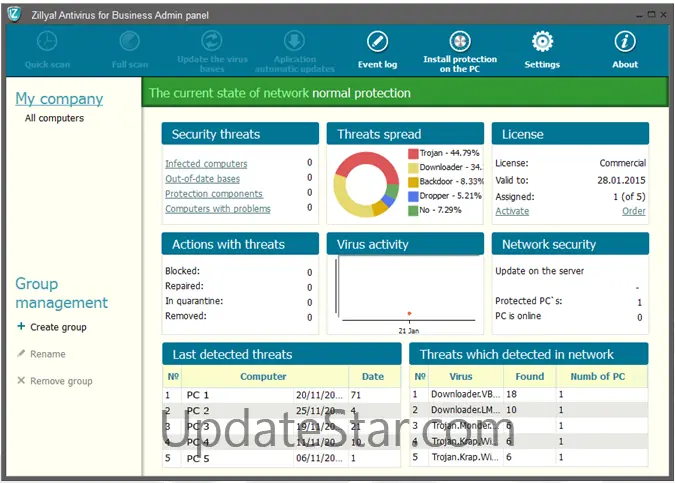Click the threats spread donut chart
Screen dimensions: 675x483
pyautogui.click(x=366, y=184)
